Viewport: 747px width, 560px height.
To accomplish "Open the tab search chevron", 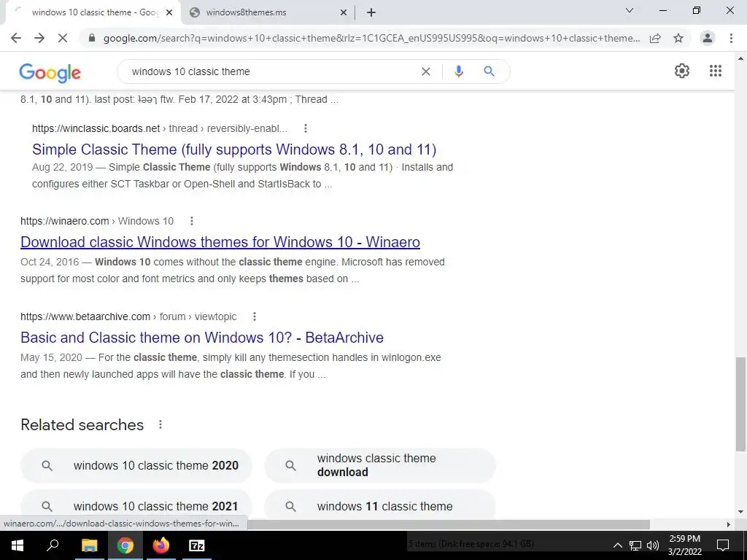I will pyautogui.click(x=629, y=10).
